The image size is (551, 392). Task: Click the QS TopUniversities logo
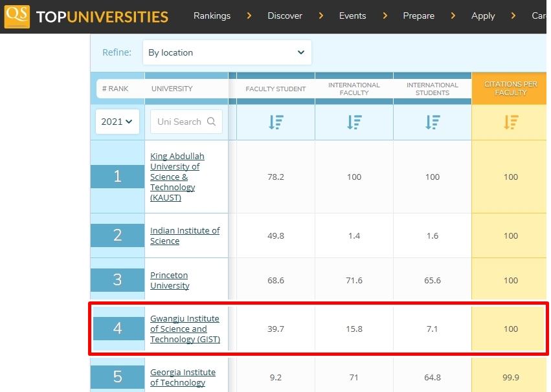pos(86,16)
